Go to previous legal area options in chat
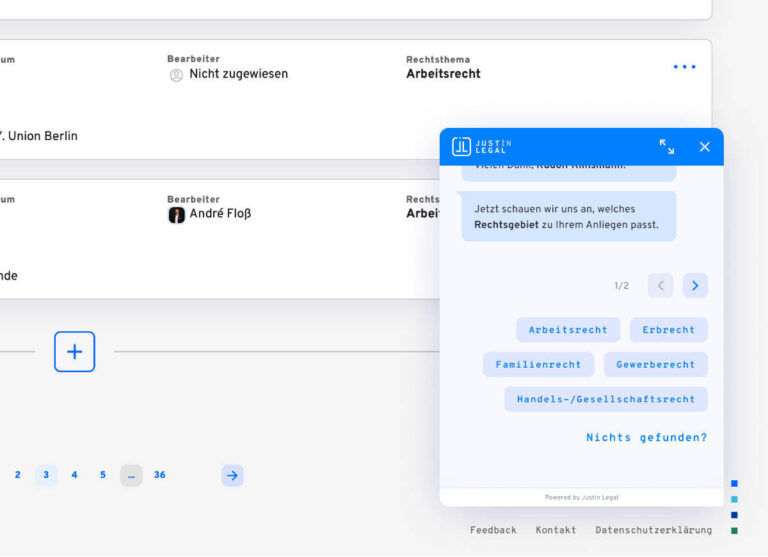The width and height of the screenshot is (768, 557). 660,286
